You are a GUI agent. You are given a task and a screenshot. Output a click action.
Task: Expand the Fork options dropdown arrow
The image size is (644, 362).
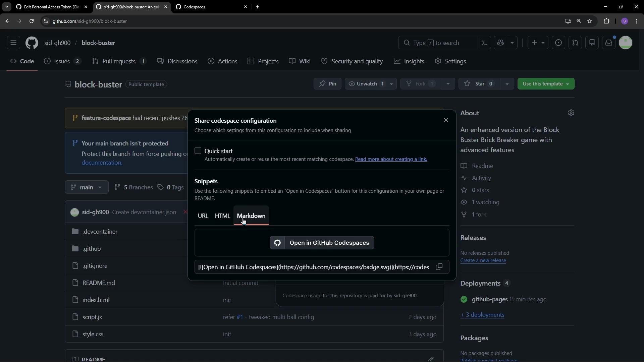448,84
